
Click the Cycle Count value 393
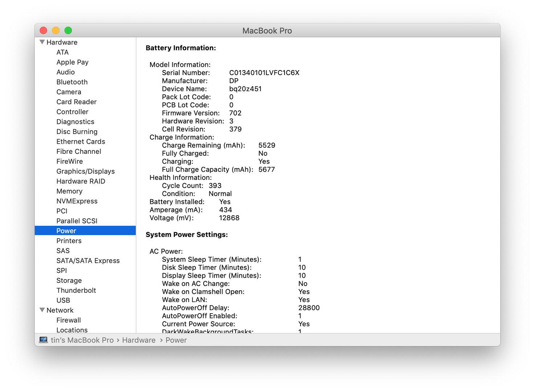(215, 185)
